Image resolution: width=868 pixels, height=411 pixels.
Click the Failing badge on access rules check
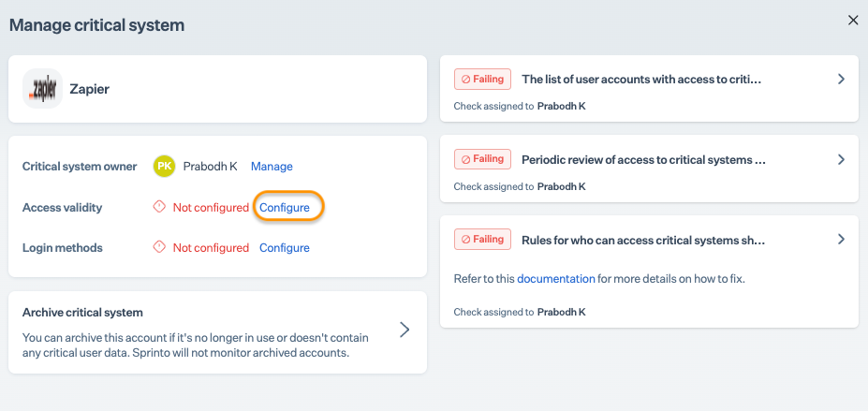click(482, 240)
